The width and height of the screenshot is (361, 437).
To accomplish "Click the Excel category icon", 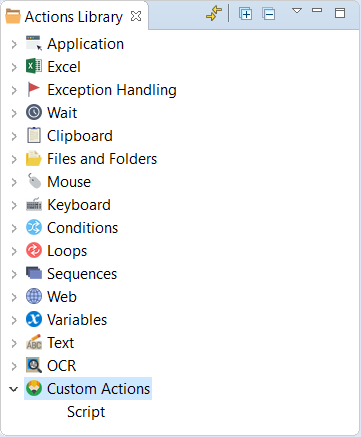I will tap(34, 66).
